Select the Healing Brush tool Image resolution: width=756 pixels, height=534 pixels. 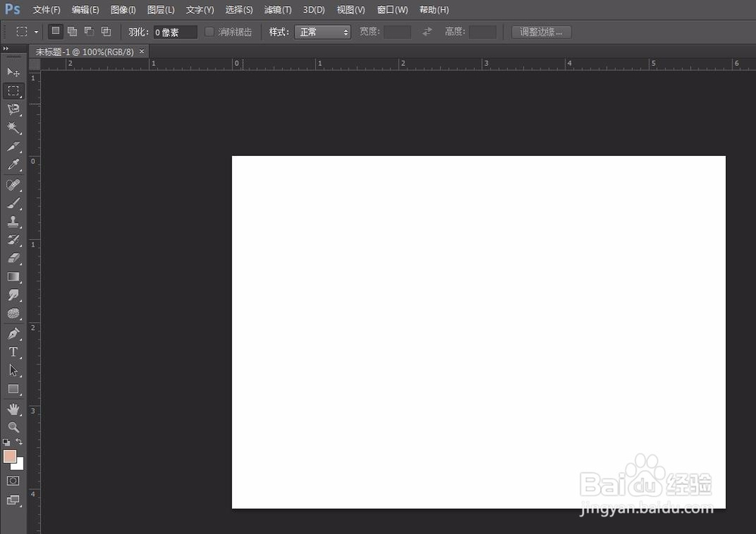tap(13, 185)
